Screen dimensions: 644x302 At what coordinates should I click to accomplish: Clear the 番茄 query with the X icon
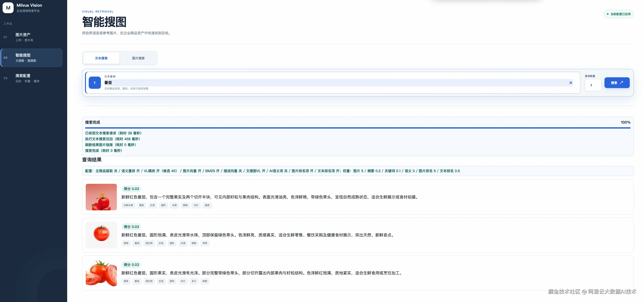coord(571,83)
